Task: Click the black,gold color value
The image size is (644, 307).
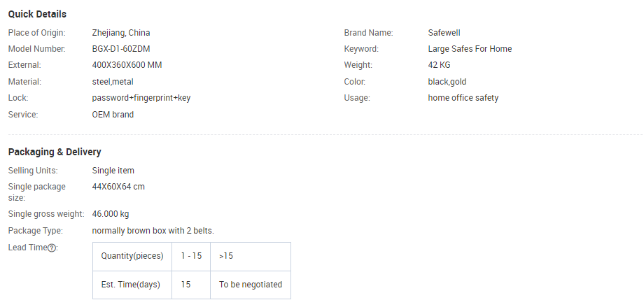Action: (x=447, y=82)
